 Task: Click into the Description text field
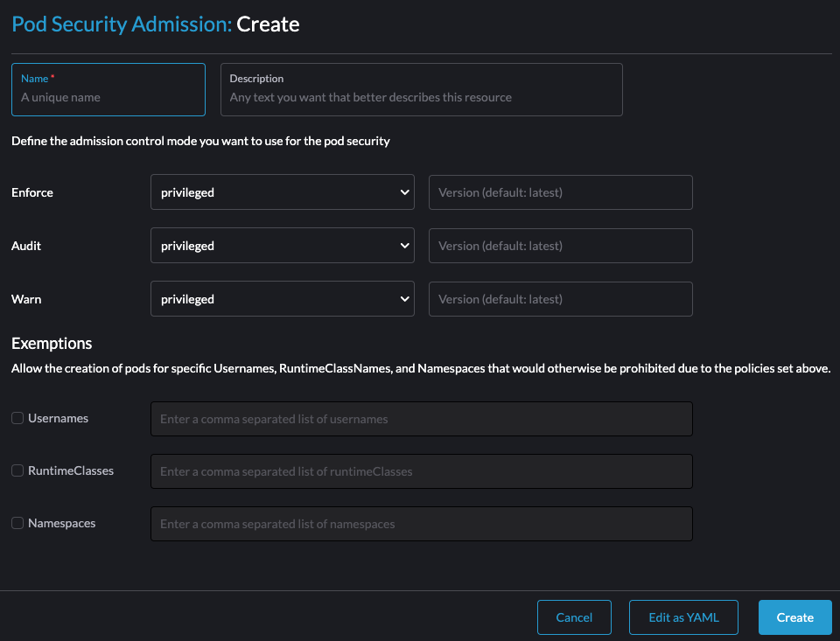pos(422,90)
